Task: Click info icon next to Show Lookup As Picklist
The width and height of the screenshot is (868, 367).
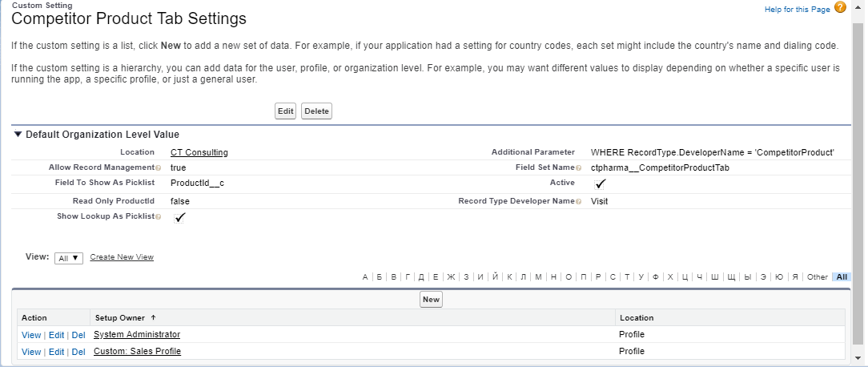Action: pyautogui.click(x=158, y=217)
